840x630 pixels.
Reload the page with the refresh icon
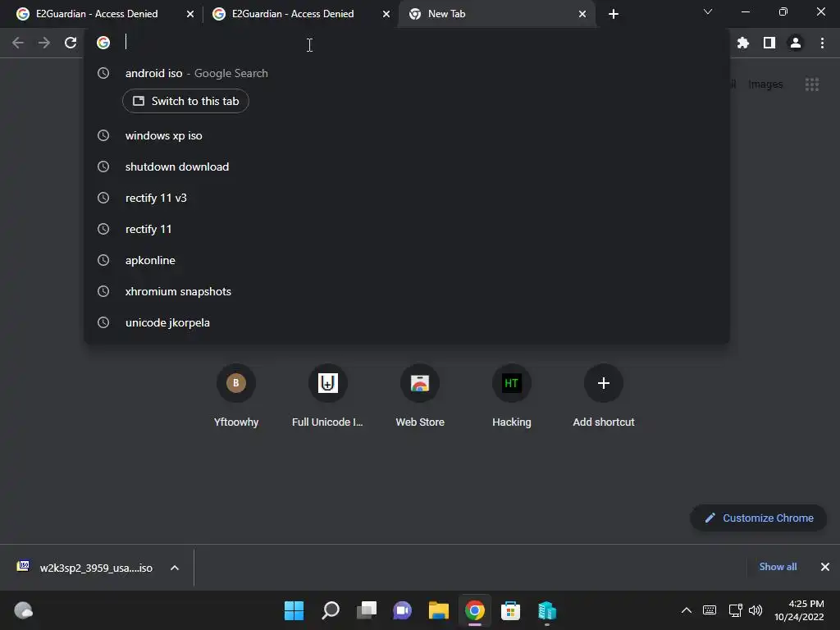click(71, 43)
